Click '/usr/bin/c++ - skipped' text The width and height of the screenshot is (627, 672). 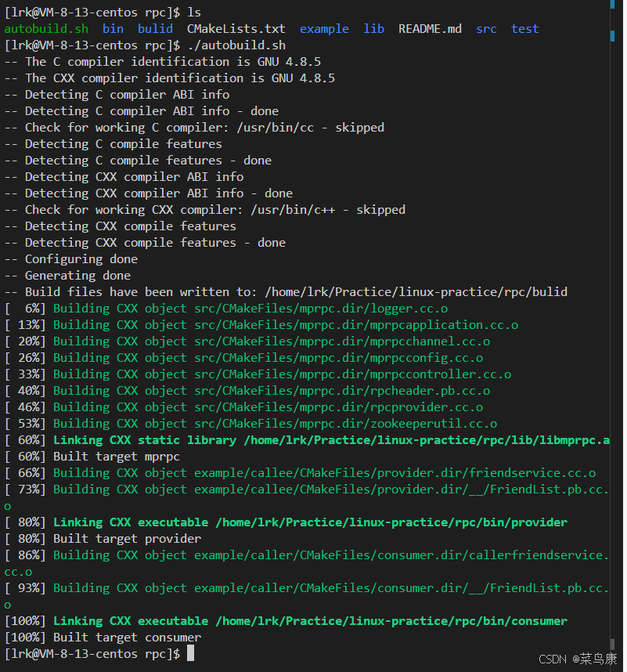[328, 210]
